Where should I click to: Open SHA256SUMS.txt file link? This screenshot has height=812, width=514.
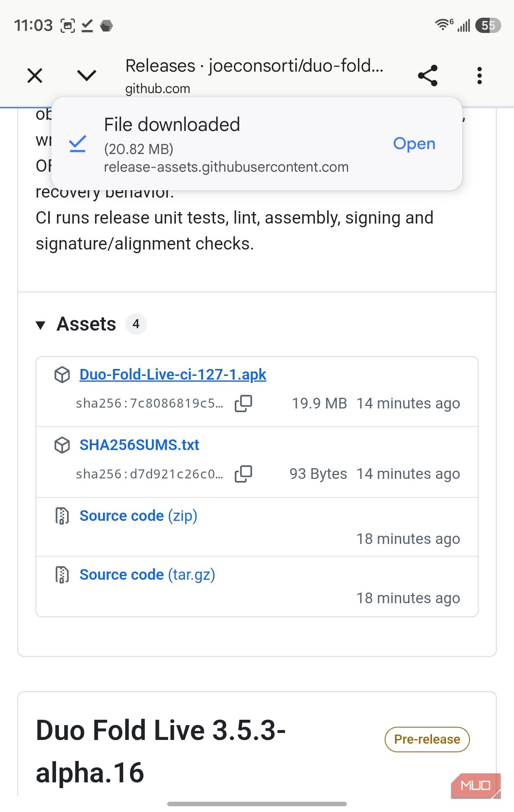pos(139,445)
